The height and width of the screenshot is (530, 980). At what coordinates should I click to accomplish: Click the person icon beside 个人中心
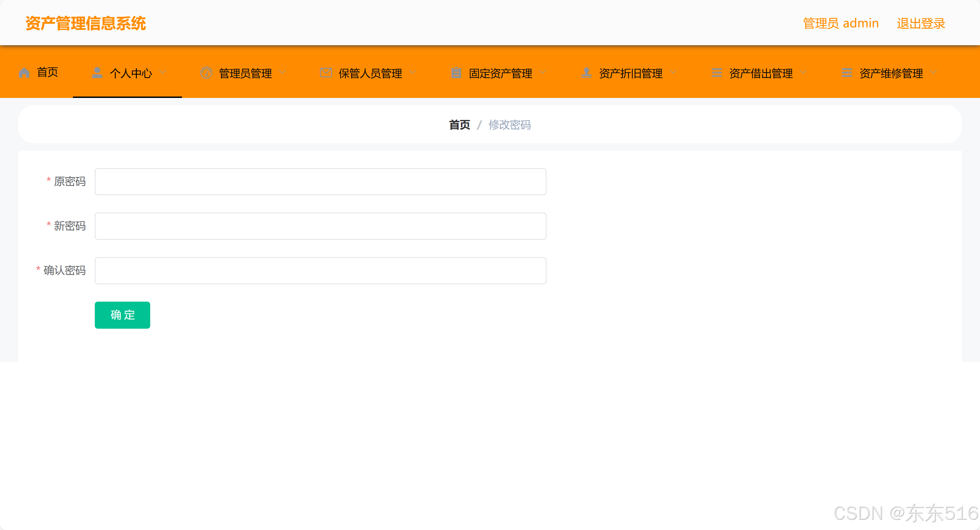(x=98, y=72)
